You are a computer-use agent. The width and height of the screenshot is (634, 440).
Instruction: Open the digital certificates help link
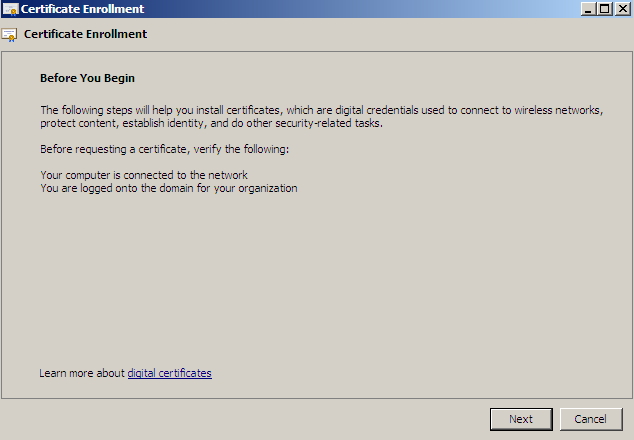coord(169,373)
